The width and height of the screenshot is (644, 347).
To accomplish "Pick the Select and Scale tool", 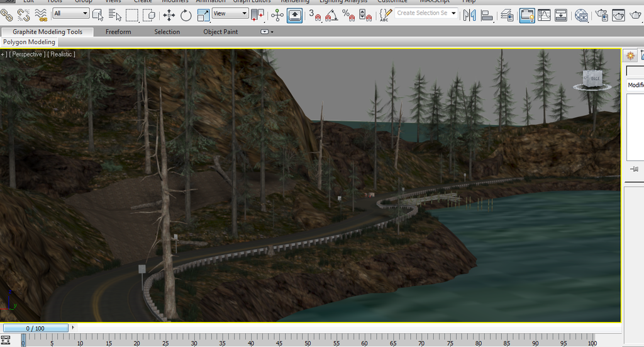I will pos(203,14).
